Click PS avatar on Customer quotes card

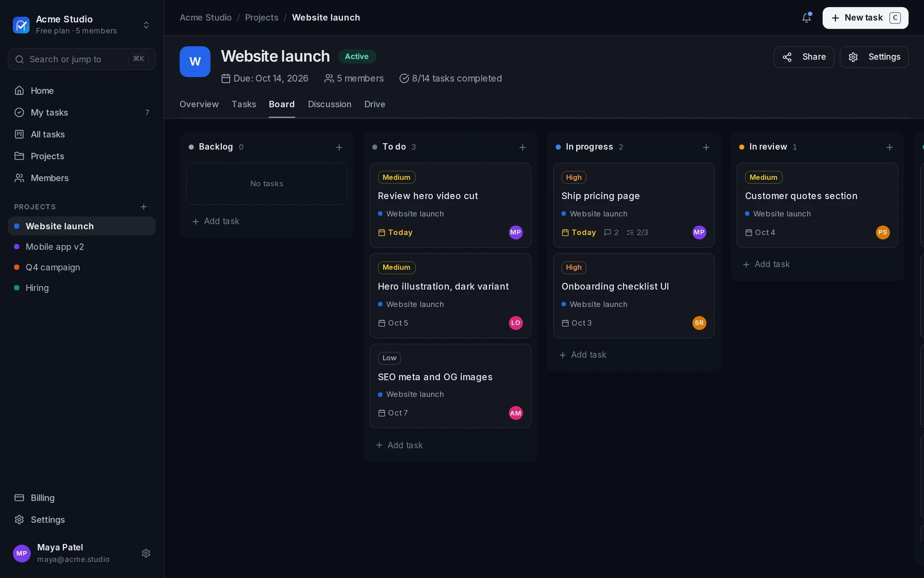tap(883, 232)
